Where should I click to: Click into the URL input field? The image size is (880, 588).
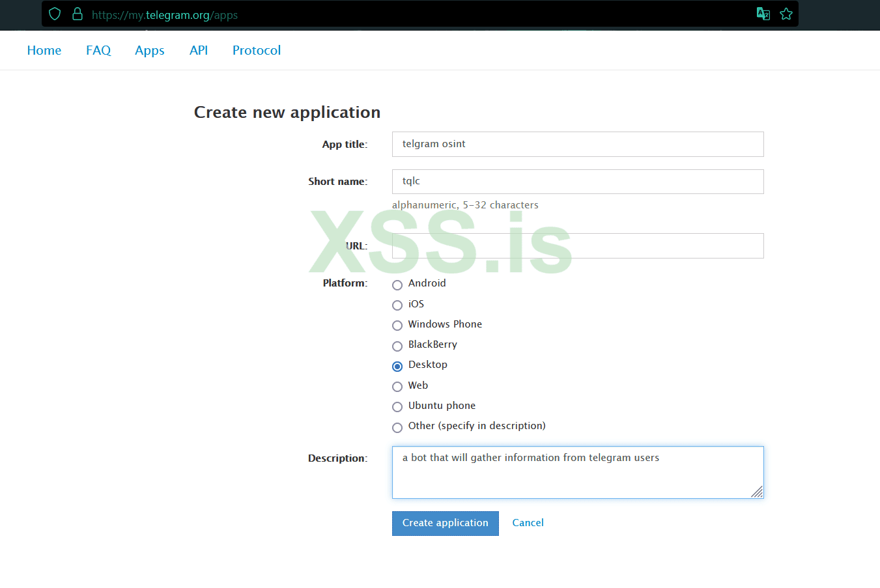tap(578, 245)
